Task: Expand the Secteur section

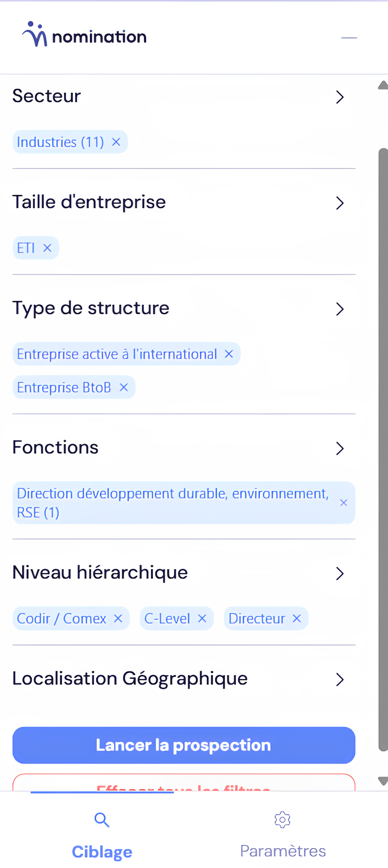Action: 340,97
